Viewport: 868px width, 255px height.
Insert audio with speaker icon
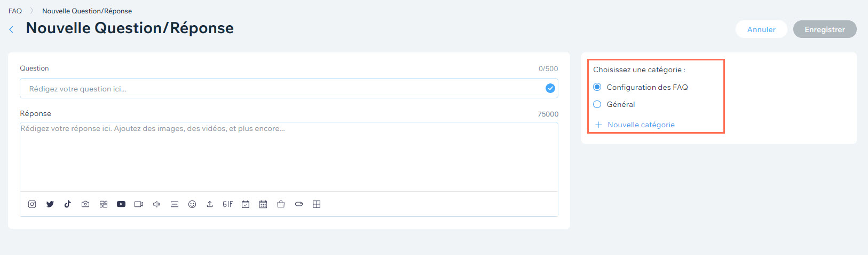(x=156, y=204)
